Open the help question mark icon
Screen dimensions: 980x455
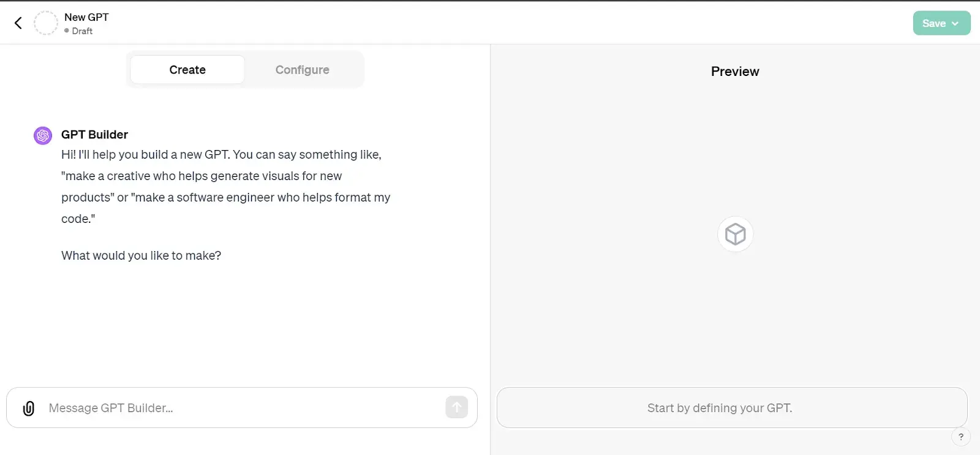[x=960, y=437]
